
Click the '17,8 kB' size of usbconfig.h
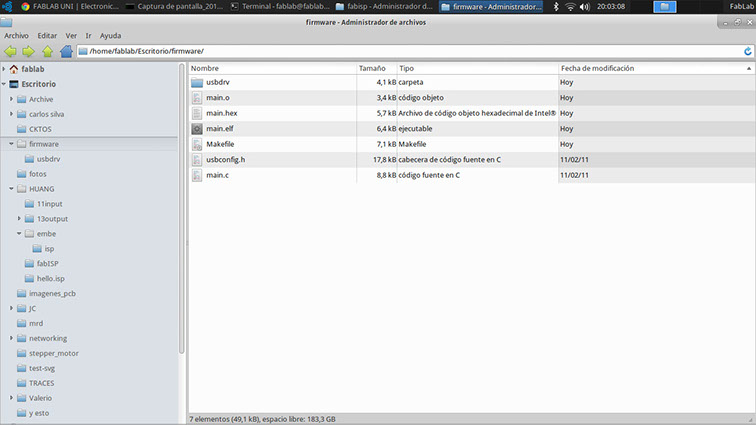click(x=384, y=160)
